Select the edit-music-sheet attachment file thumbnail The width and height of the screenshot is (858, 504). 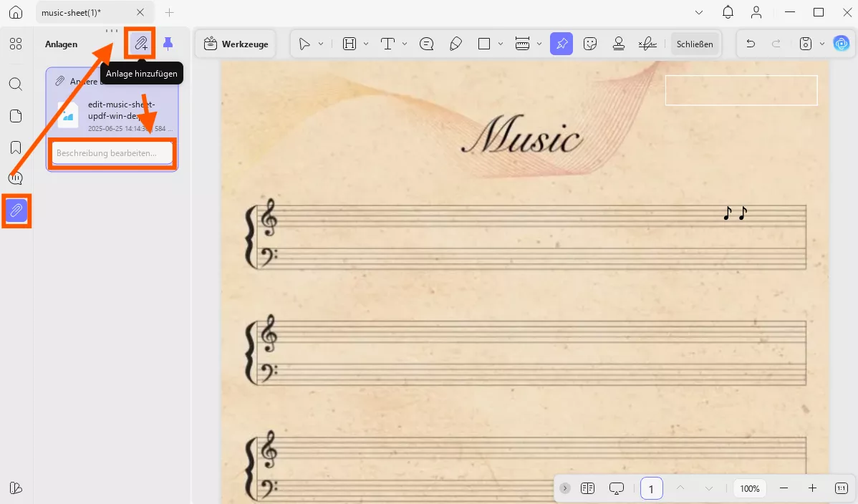pyautogui.click(x=68, y=114)
